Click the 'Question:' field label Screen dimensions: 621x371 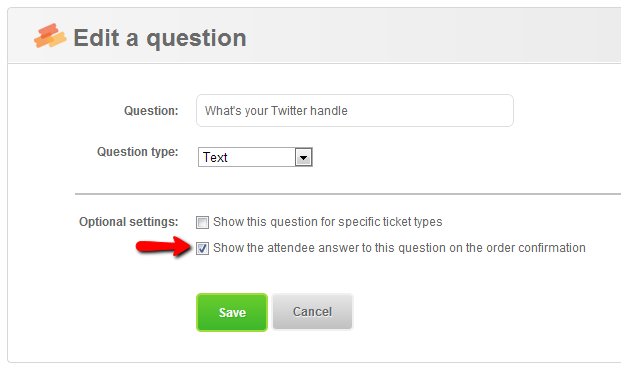click(151, 111)
